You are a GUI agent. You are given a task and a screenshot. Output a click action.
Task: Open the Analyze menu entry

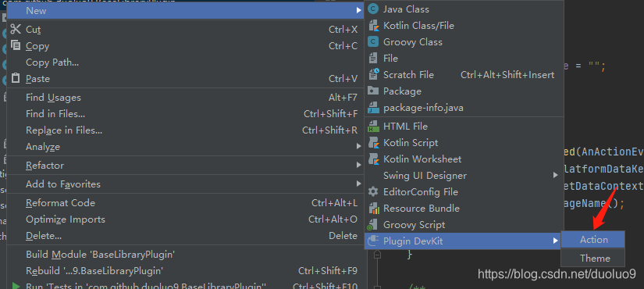pyautogui.click(x=186, y=146)
